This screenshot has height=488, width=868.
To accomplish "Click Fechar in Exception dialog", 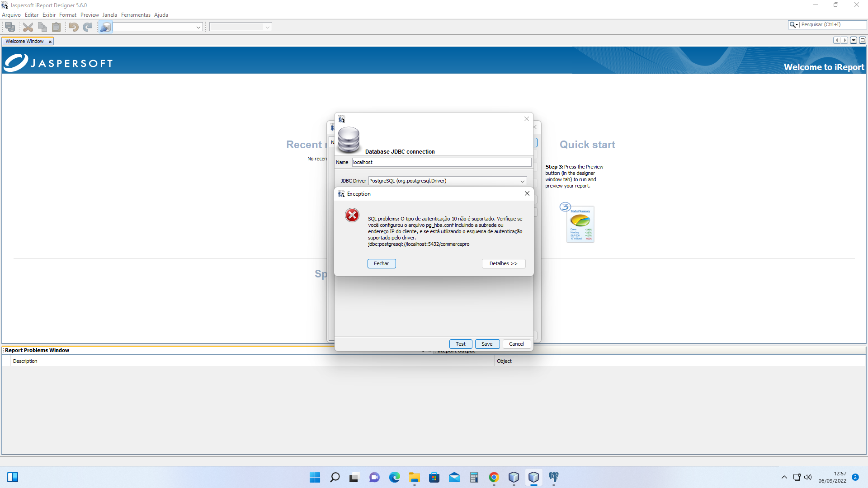I will click(x=382, y=263).
